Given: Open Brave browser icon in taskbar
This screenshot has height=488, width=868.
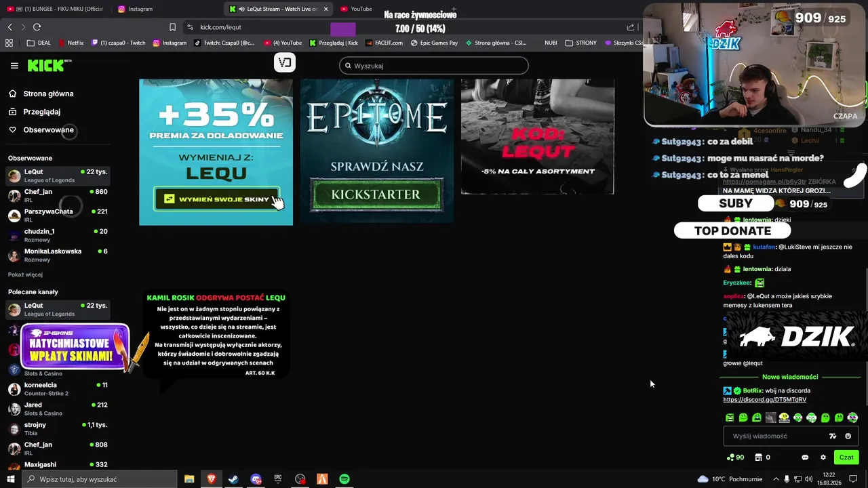Looking at the screenshot, I should click(x=212, y=479).
